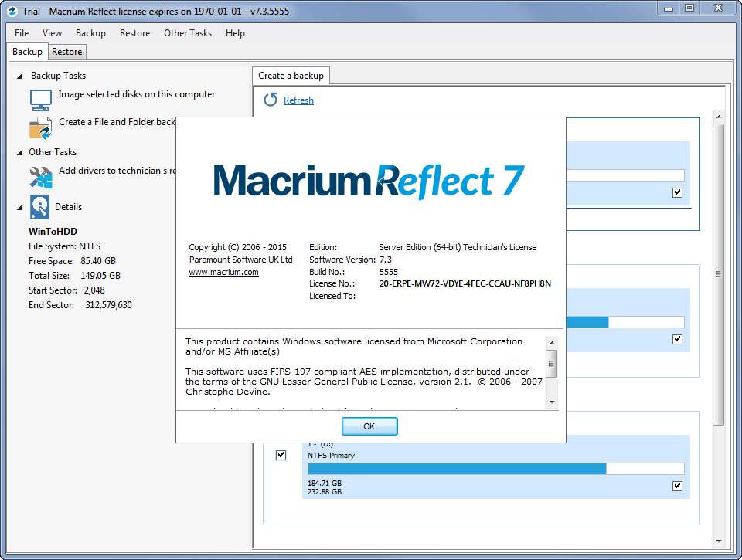Collapse the Details section

19,207
